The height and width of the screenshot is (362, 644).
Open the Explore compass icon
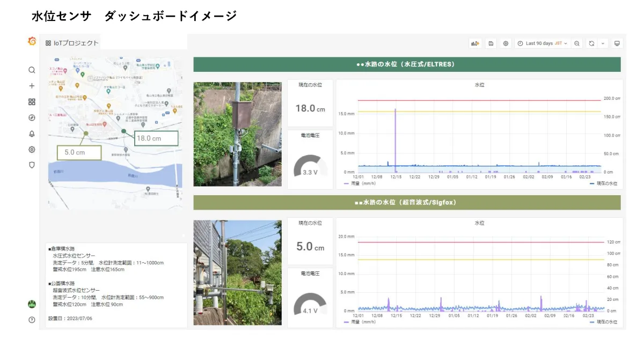pos(32,117)
